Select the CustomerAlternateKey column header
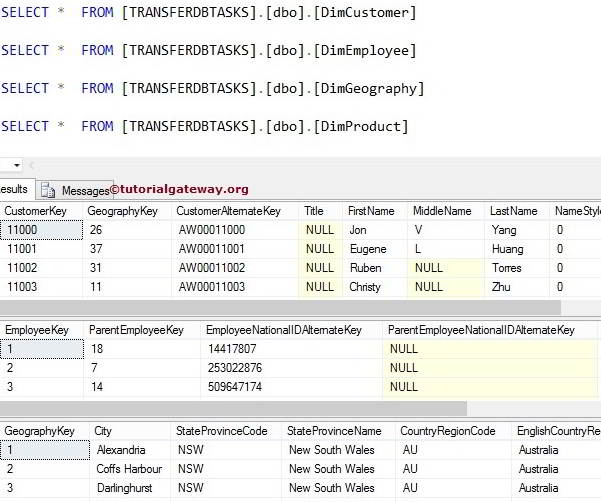 [x=235, y=211]
